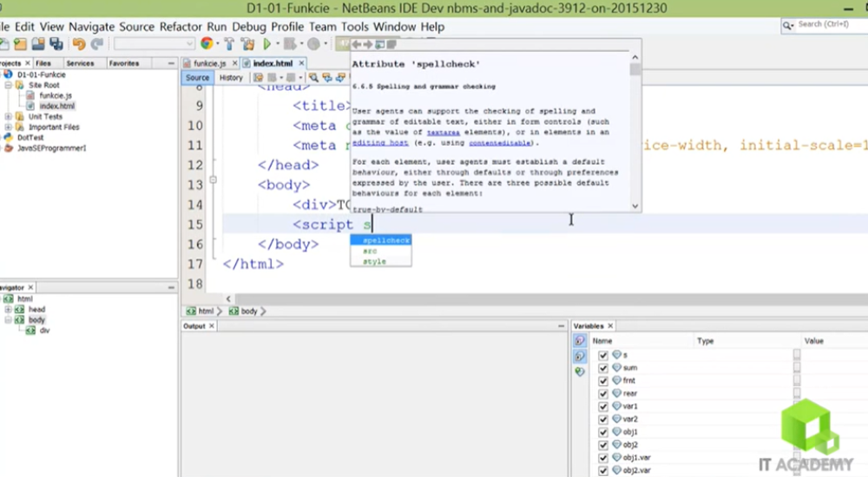
Task: Click the Build Project hammer icon
Action: coord(229,43)
